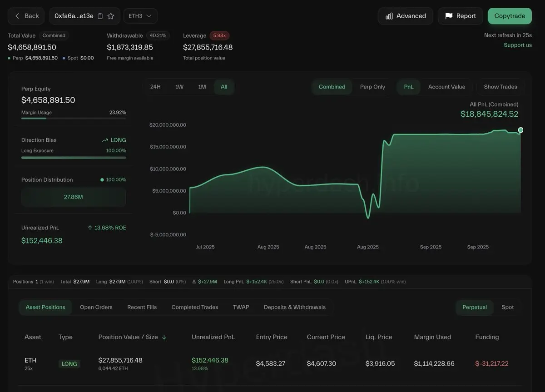Click the Combined badge next to Total Value

coord(54,35)
